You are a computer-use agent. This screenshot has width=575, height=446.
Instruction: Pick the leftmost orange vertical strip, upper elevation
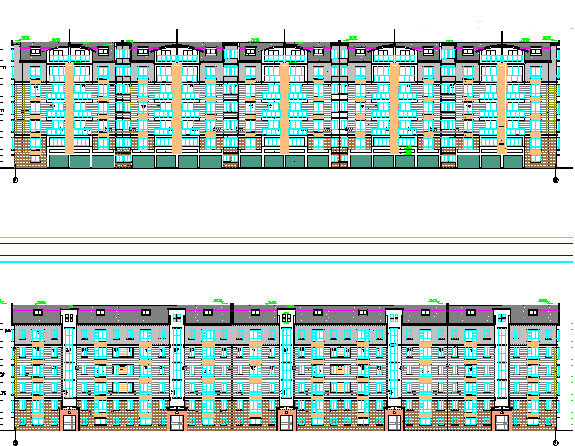(69, 108)
